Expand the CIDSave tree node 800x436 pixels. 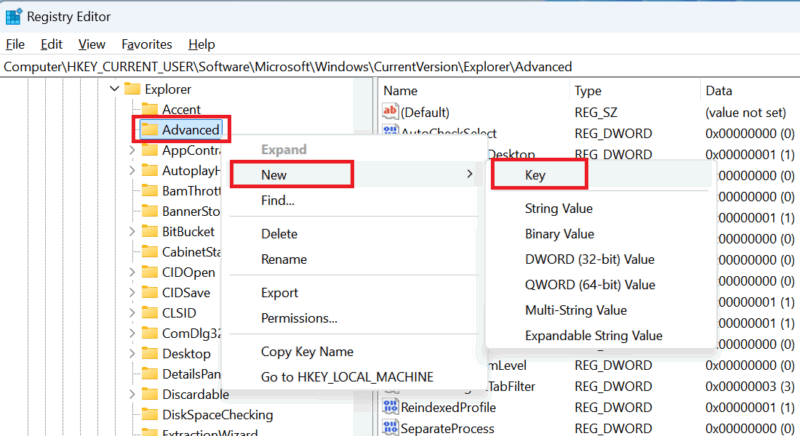132,293
